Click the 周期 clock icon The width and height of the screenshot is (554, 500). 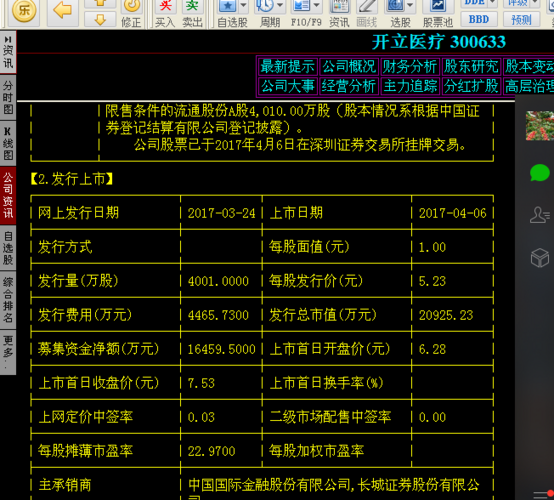(x=264, y=6)
